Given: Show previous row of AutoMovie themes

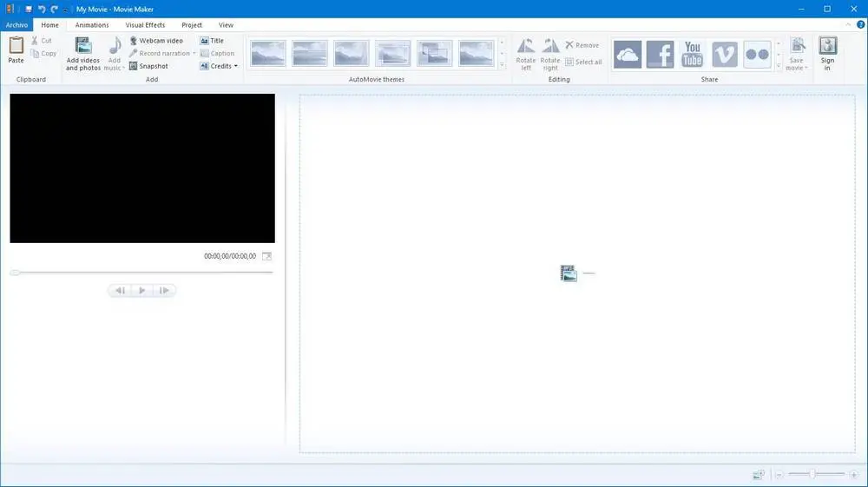Looking at the screenshot, I should 502,43.
